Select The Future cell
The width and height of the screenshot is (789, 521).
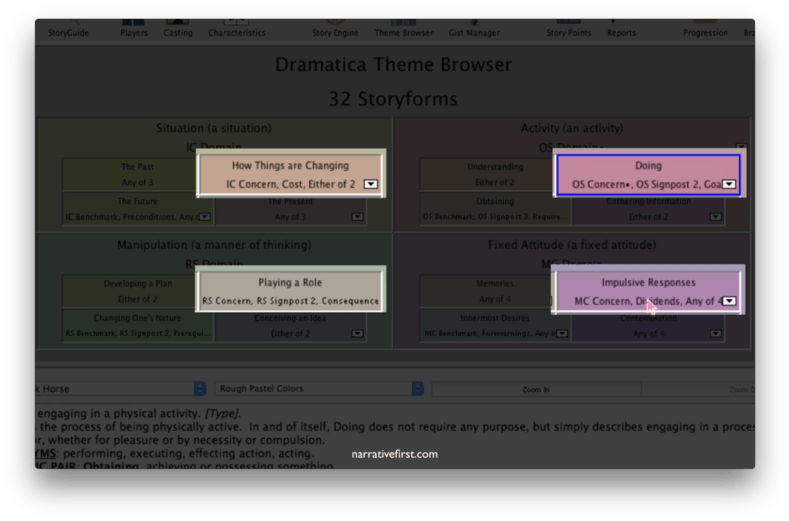[137, 208]
